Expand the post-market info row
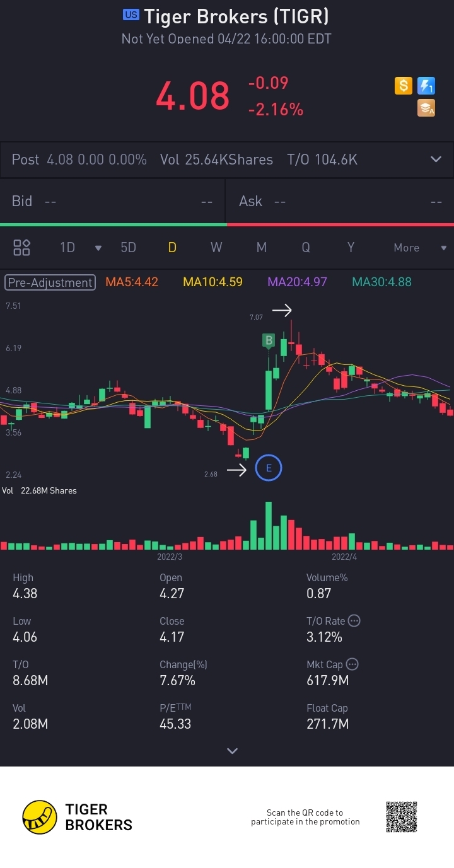 pos(436,159)
